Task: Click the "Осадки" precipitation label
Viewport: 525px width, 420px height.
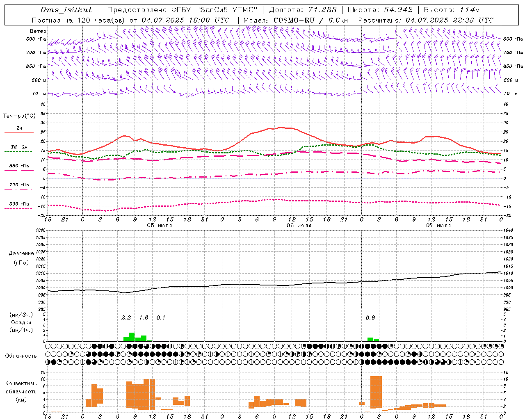Action: pyautogui.click(x=21, y=322)
